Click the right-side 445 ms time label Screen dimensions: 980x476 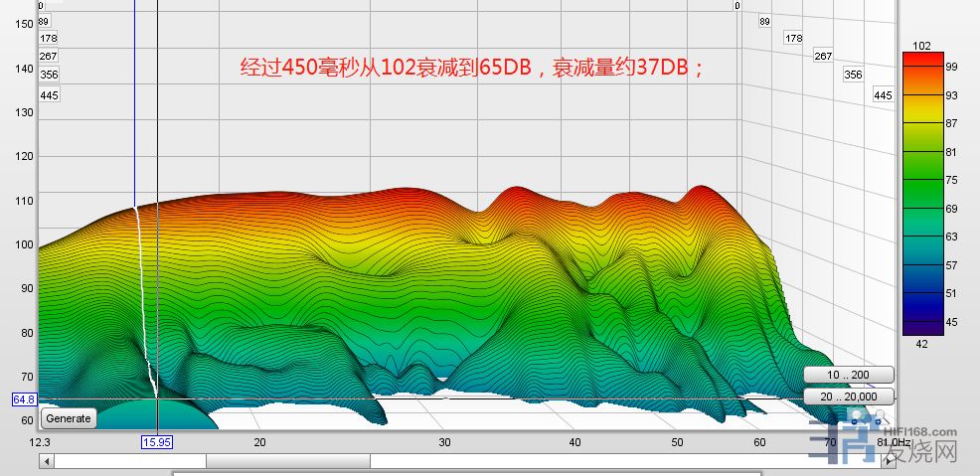coord(883,95)
